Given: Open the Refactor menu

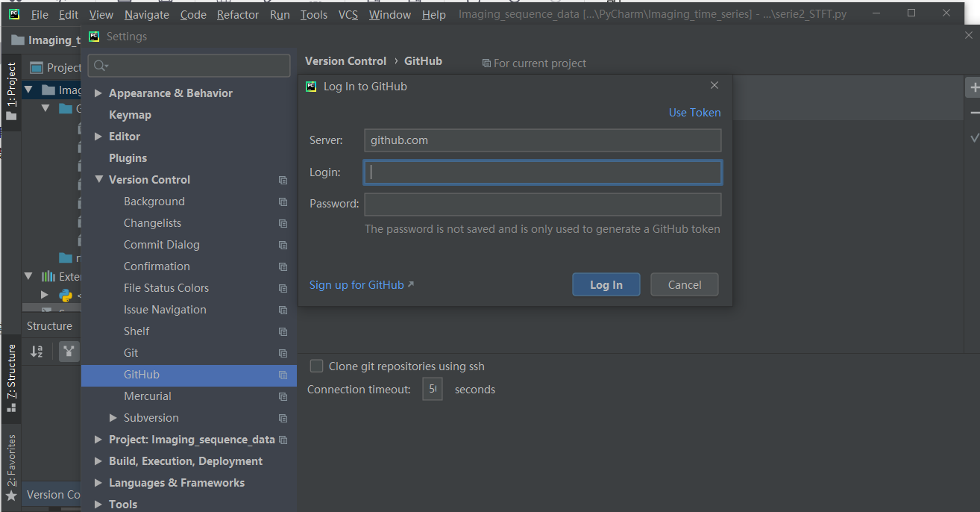Looking at the screenshot, I should pyautogui.click(x=239, y=14).
